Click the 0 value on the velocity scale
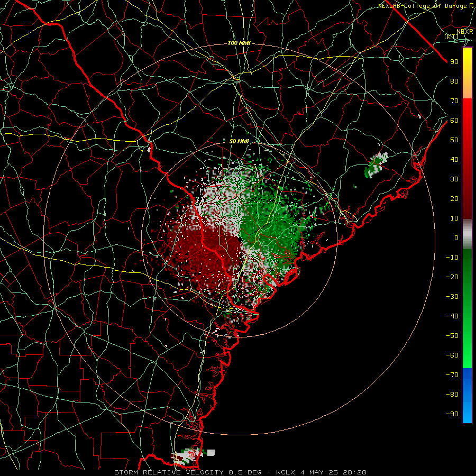 click(x=456, y=237)
